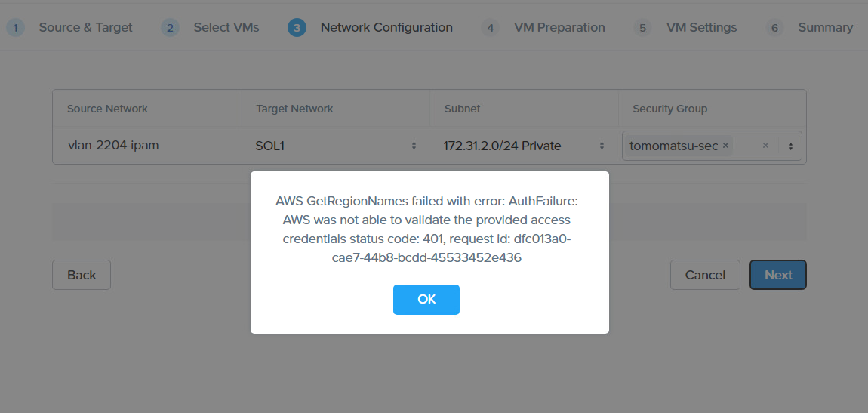Clear all security groups with x icon

(765, 146)
